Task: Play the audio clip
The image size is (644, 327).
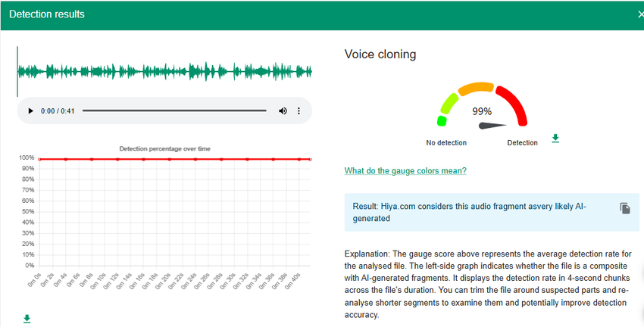Action: click(31, 111)
